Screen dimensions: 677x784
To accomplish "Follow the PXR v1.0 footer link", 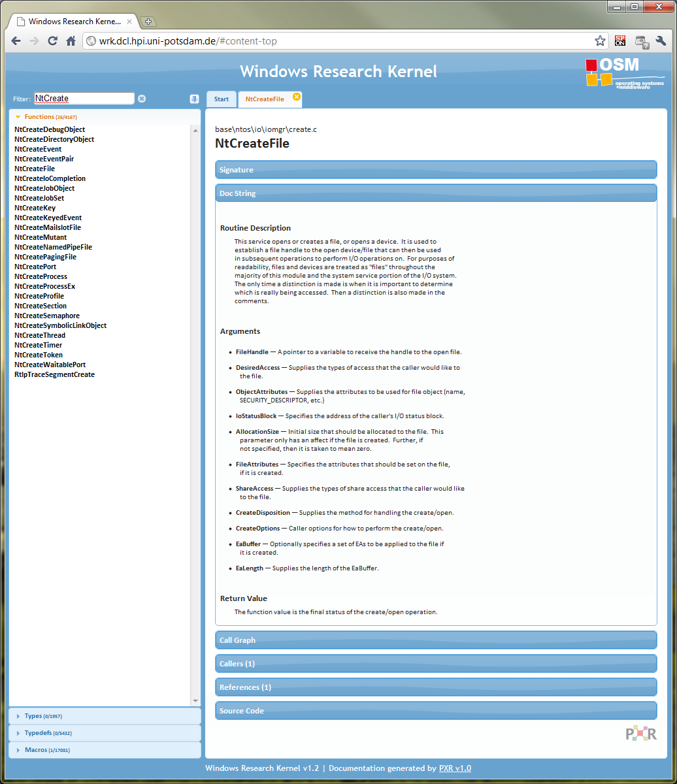I will 455,768.
